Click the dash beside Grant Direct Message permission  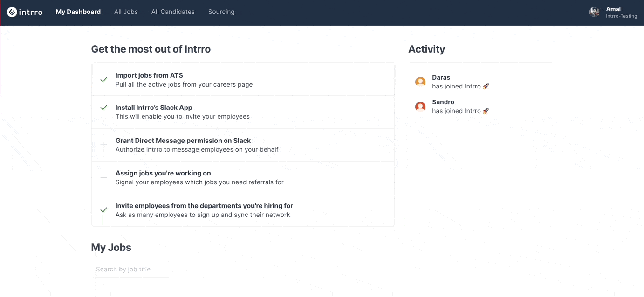coord(104,145)
